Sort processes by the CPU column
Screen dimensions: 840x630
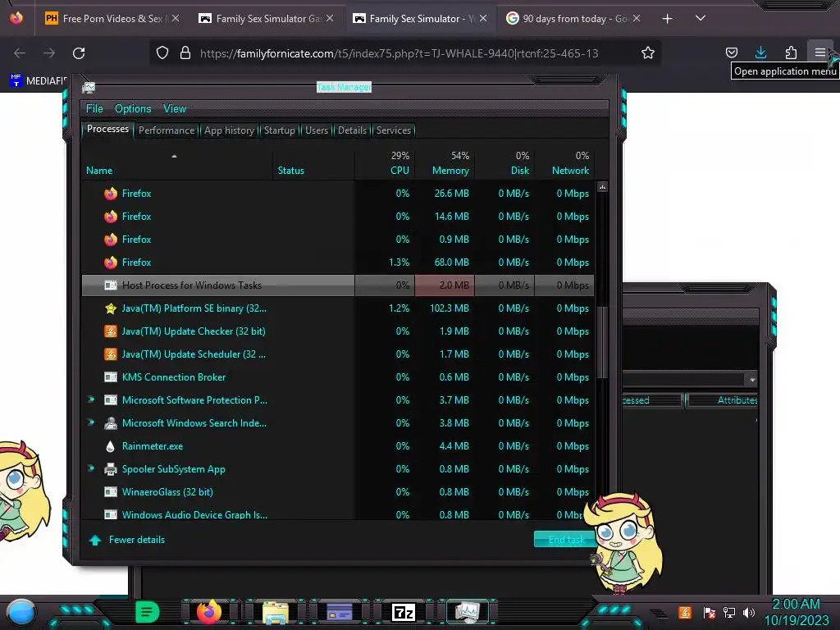pos(386,163)
